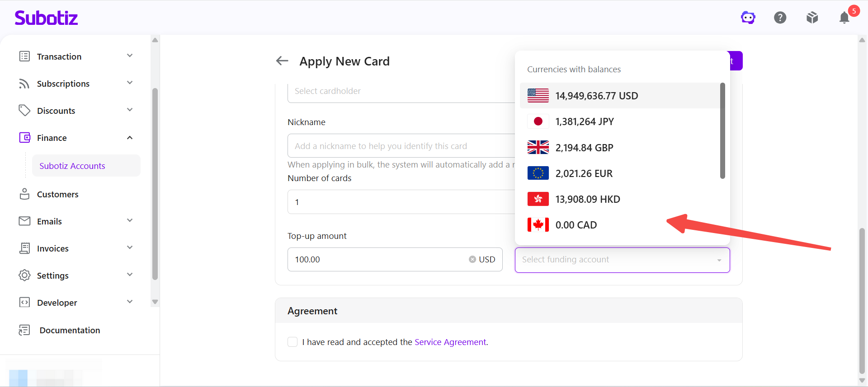Click the page scroll-down arrow

pyautogui.click(x=862, y=380)
